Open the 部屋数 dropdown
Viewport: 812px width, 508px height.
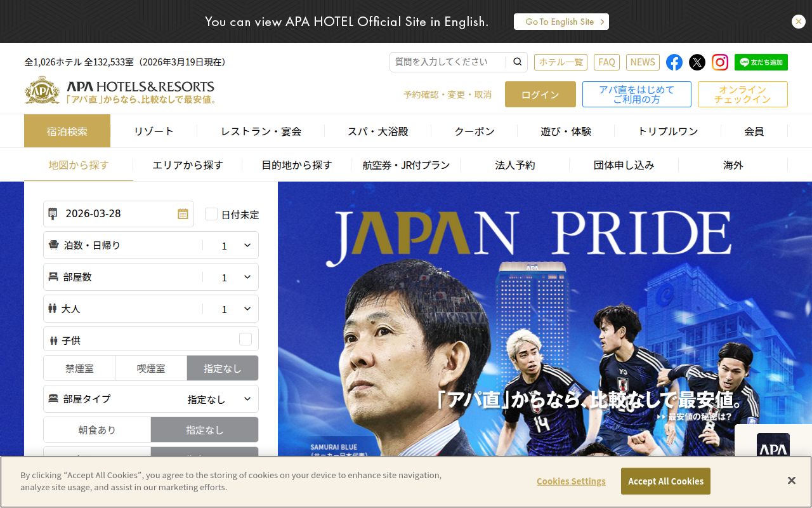click(x=151, y=277)
